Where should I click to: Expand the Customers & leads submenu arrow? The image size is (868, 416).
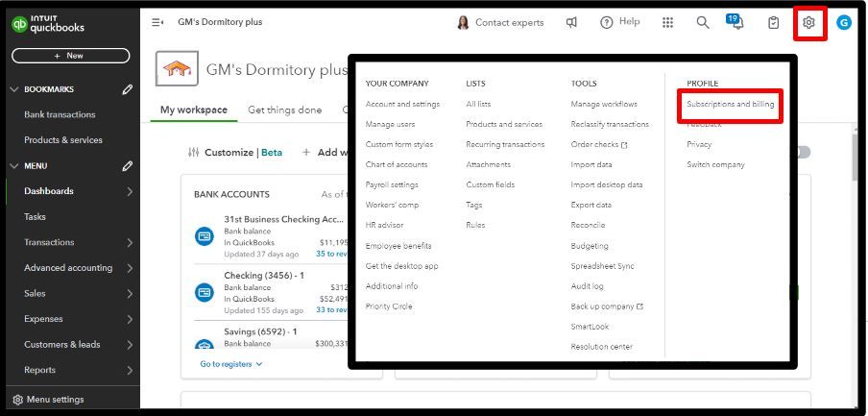tap(130, 345)
